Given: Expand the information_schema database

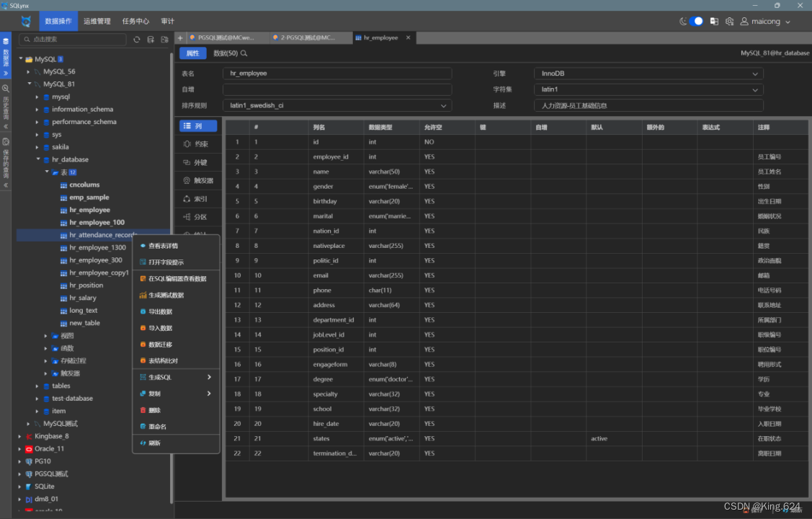Looking at the screenshot, I should point(37,110).
